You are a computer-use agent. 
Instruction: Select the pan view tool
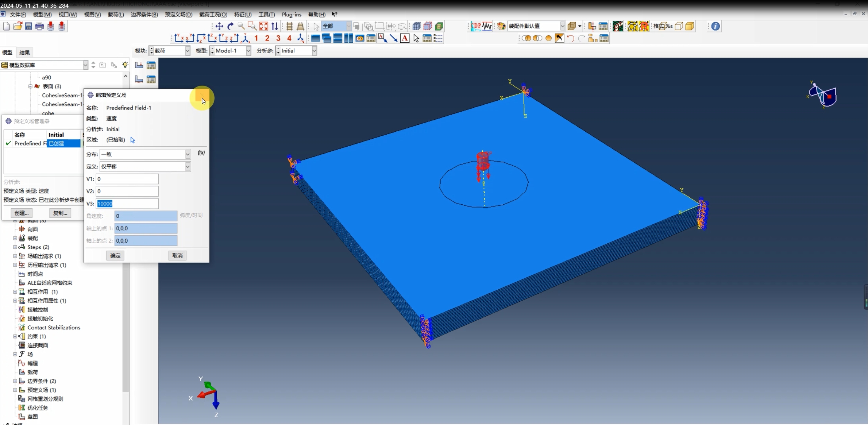point(219,26)
